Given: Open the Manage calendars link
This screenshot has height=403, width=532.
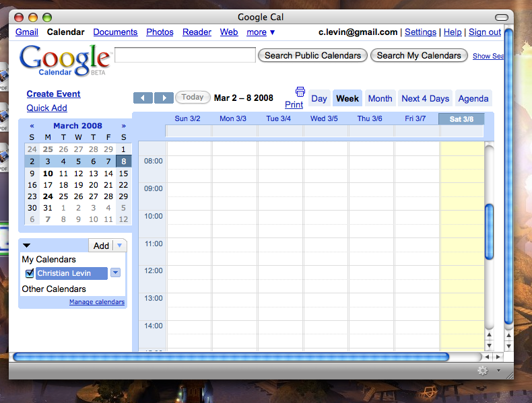Looking at the screenshot, I should click(97, 301).
